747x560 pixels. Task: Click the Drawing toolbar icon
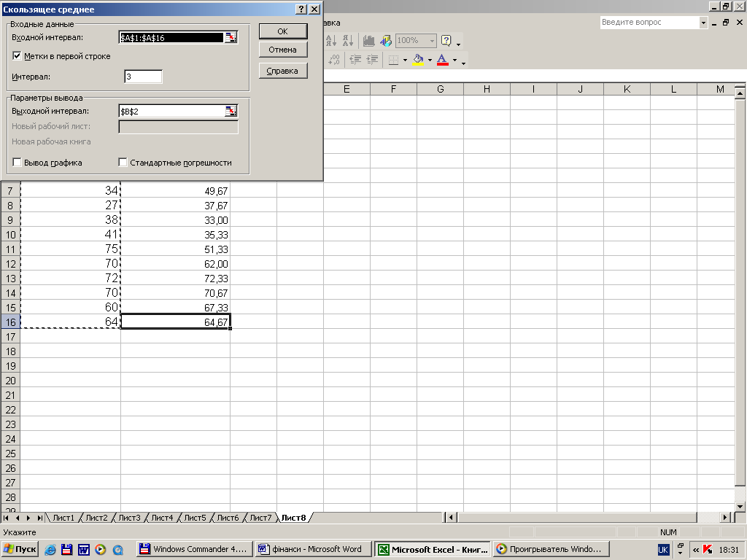[385, 41]
